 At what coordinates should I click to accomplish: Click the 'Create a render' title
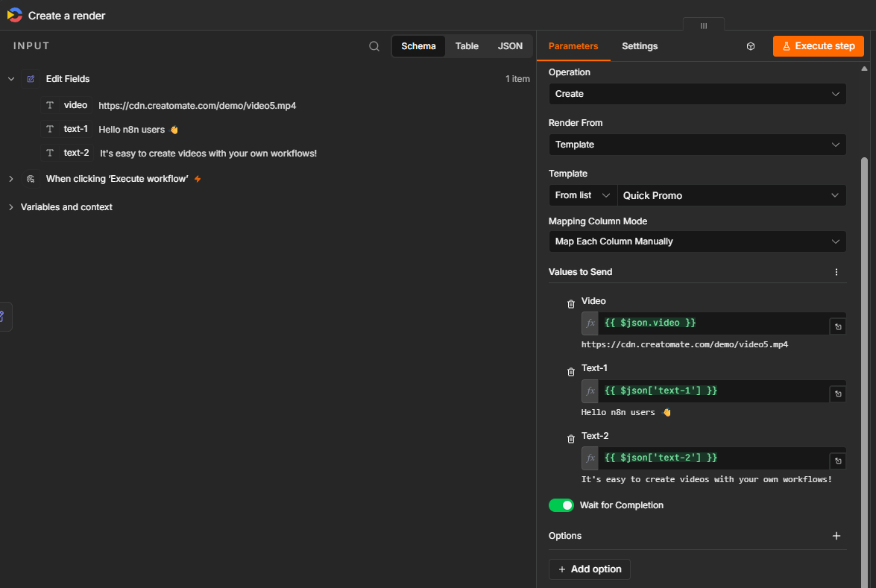coord(66,16)
